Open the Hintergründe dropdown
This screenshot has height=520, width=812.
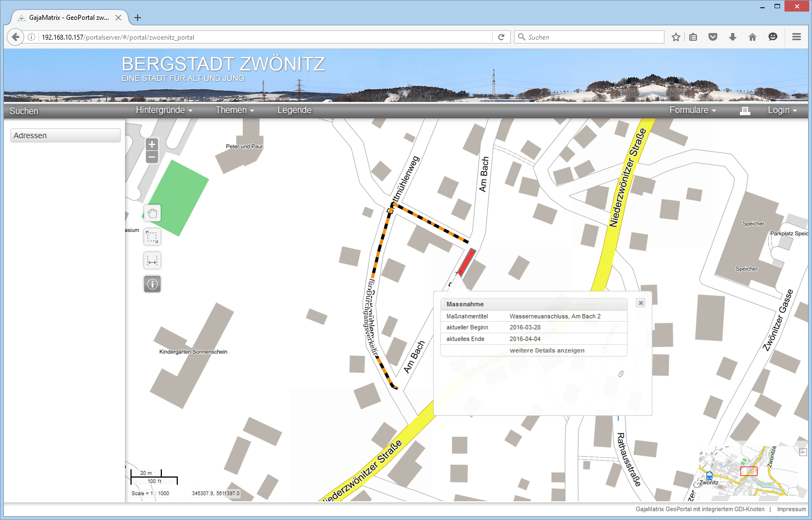tap(164, 110)
